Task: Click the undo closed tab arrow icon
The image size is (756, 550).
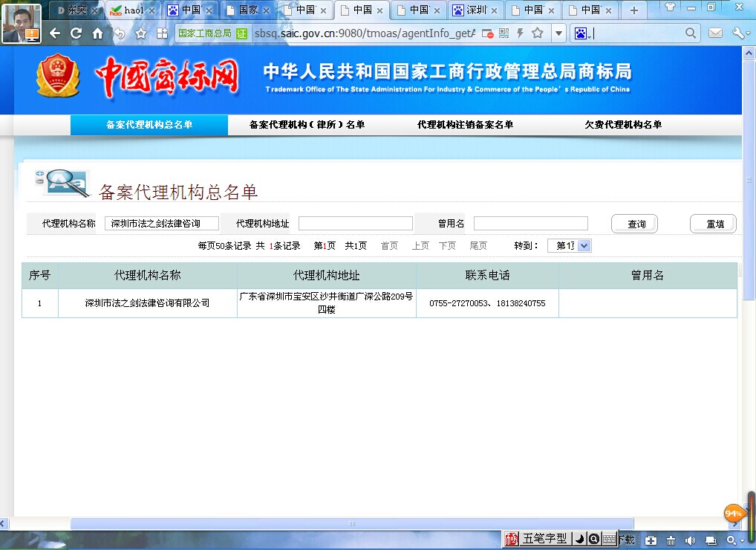Action: (x=120, y=33)
